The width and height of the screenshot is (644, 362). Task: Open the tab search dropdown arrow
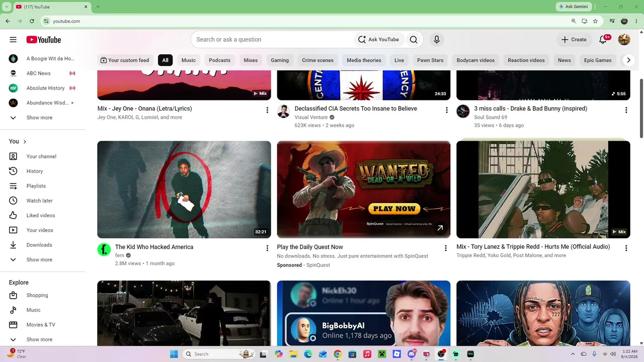[7, 7]
